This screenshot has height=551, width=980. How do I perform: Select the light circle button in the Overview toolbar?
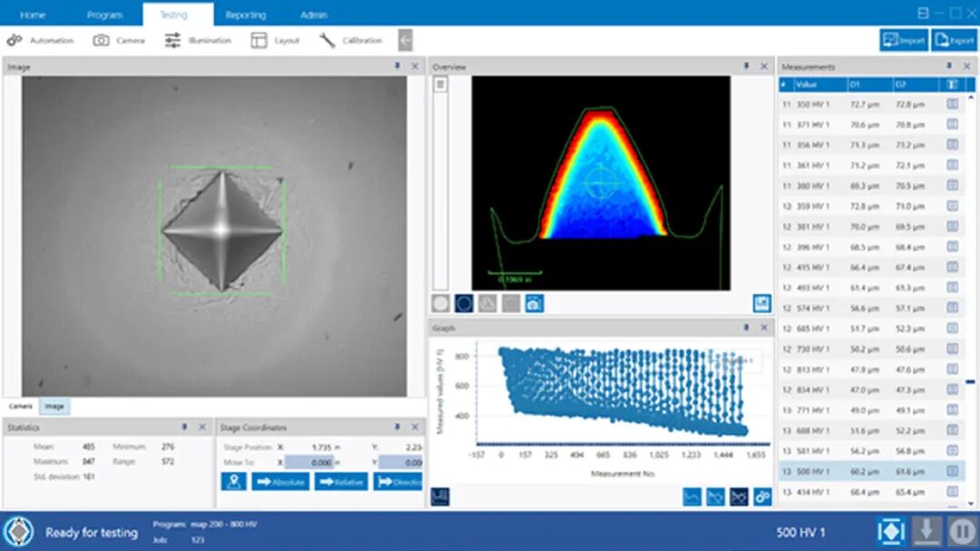coord(441,303)
